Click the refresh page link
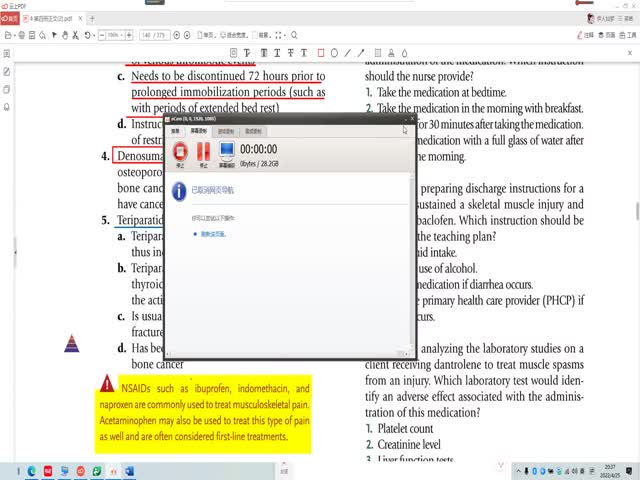Screen dimensions: 640x480 (209, 234)
